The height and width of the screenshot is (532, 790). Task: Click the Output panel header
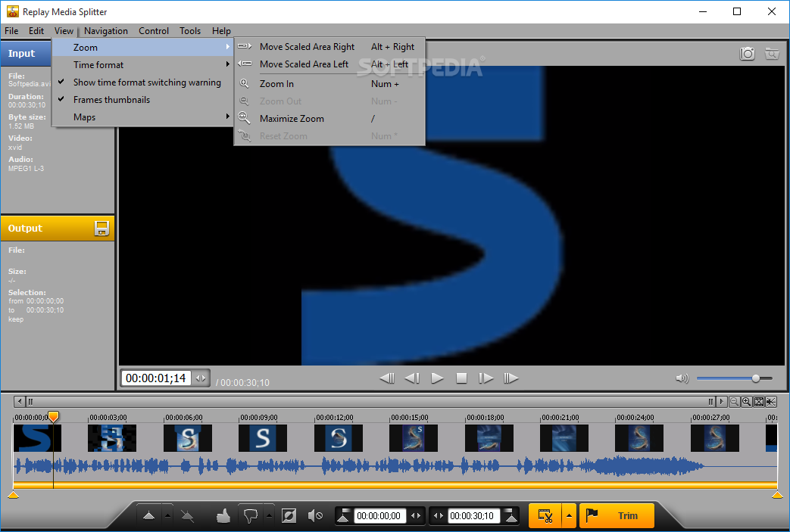click(58, 228)
